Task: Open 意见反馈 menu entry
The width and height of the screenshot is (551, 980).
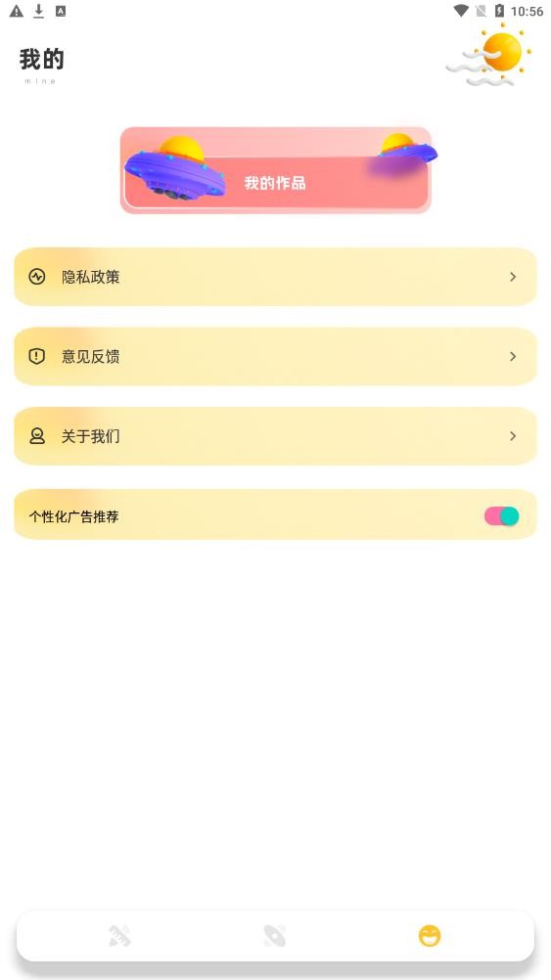Action: (275, 356)
